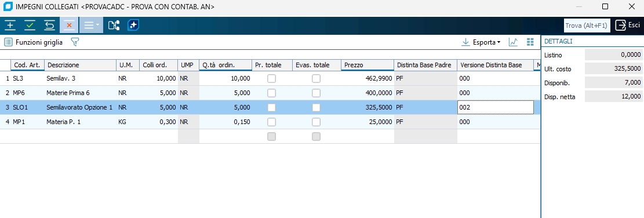Click the undo restore arrow icon
The width and height of the screenshot is (644, 218).
tap(49, 26)
